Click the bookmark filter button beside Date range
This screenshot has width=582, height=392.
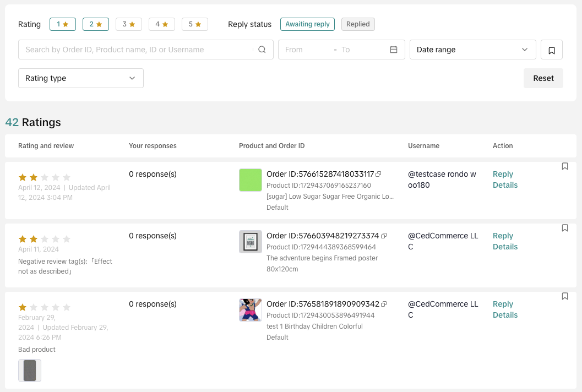551,50
